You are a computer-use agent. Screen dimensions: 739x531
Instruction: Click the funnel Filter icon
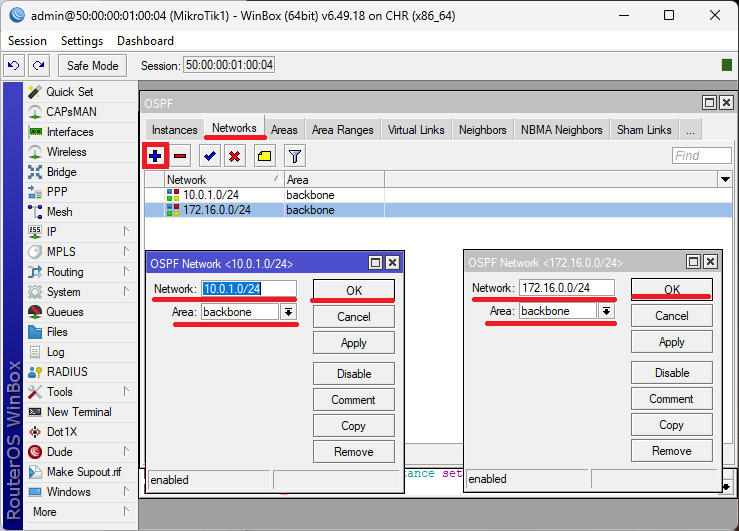pos(294,156)
